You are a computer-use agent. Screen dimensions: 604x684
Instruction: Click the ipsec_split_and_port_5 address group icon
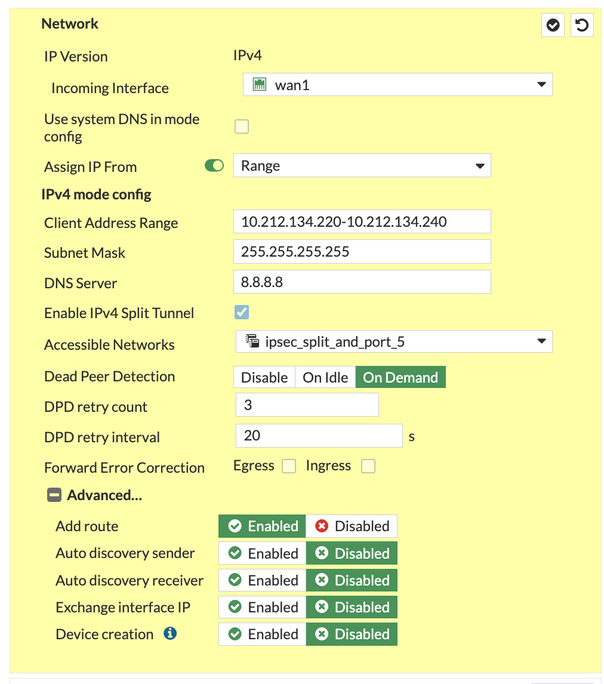(252, 341)
